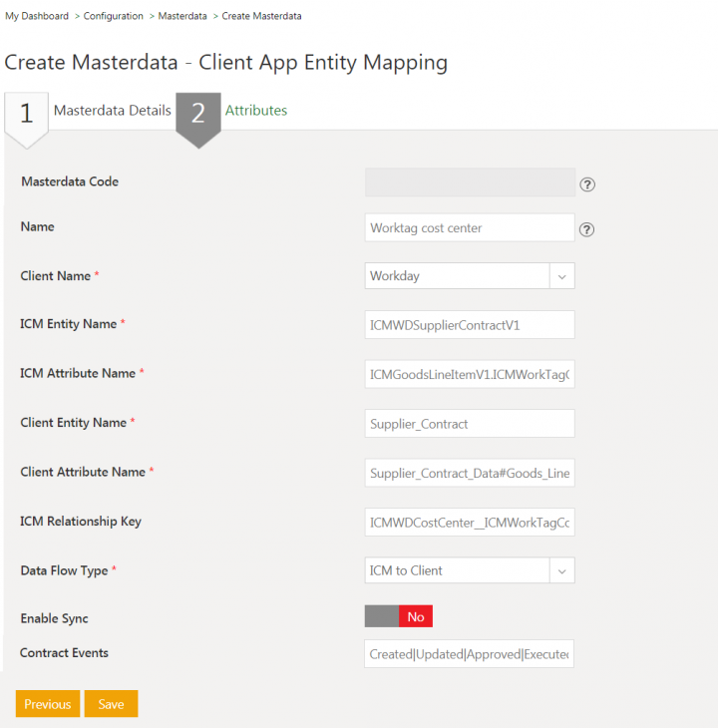The image size is (718, 728).
Task: Select the Client Entity Name input
Action: [x=470, y=424]
